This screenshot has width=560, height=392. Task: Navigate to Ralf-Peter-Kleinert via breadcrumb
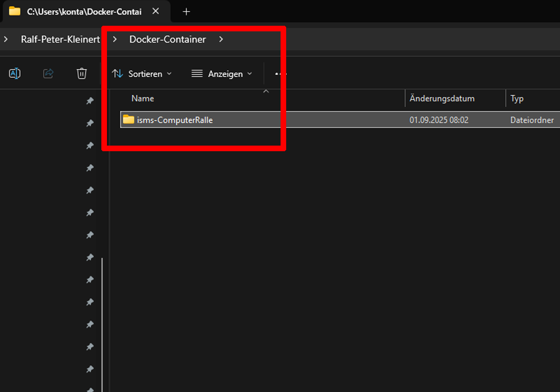tap(60, 39)
